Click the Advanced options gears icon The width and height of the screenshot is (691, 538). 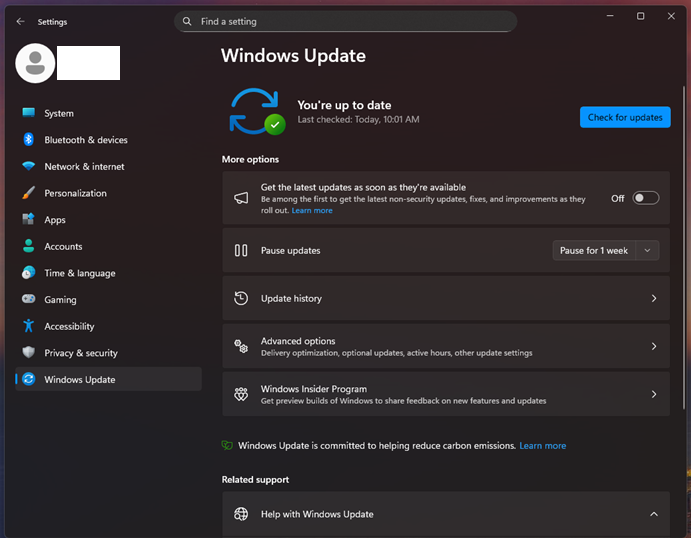pyautogui.click(x=241, y=346)
